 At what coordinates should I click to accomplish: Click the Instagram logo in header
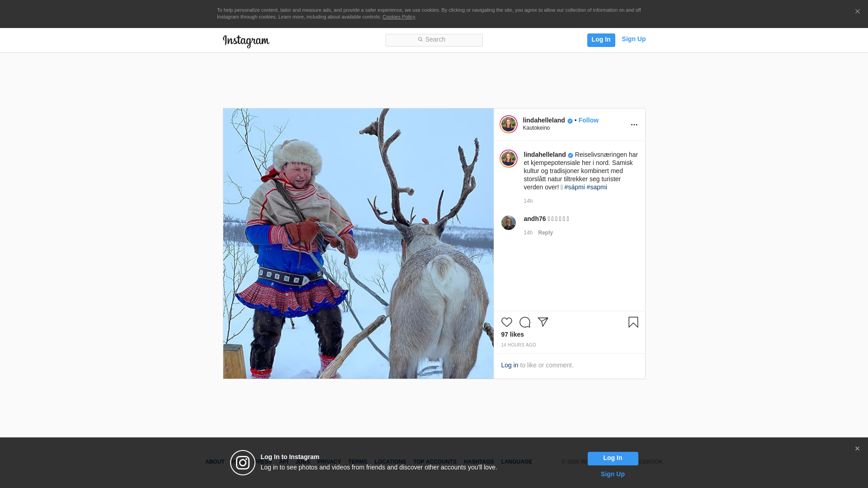246,41
